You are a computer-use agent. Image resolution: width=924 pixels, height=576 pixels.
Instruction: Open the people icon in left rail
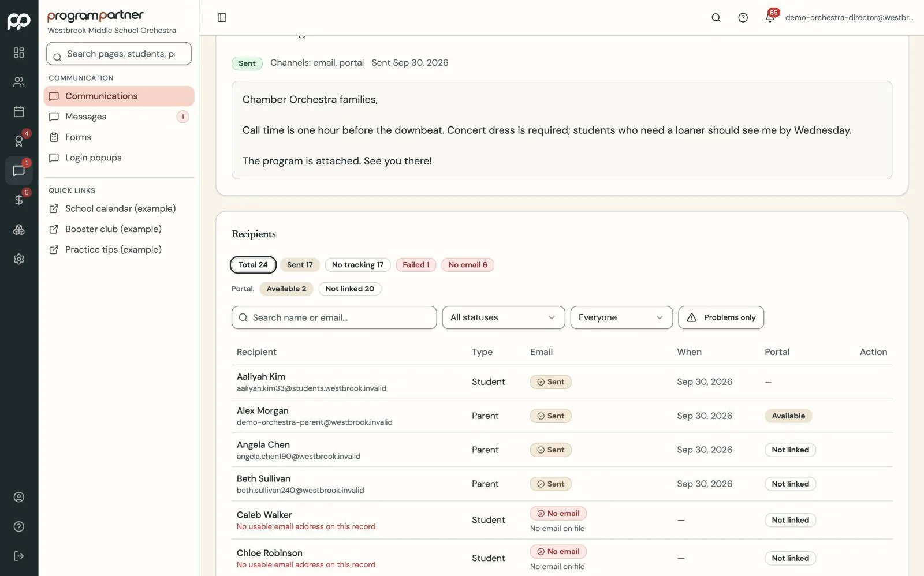click(19, 82)
